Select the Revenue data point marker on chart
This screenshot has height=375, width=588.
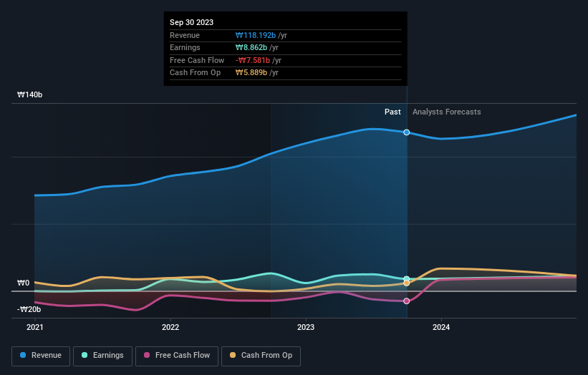(x=407, y=132)
